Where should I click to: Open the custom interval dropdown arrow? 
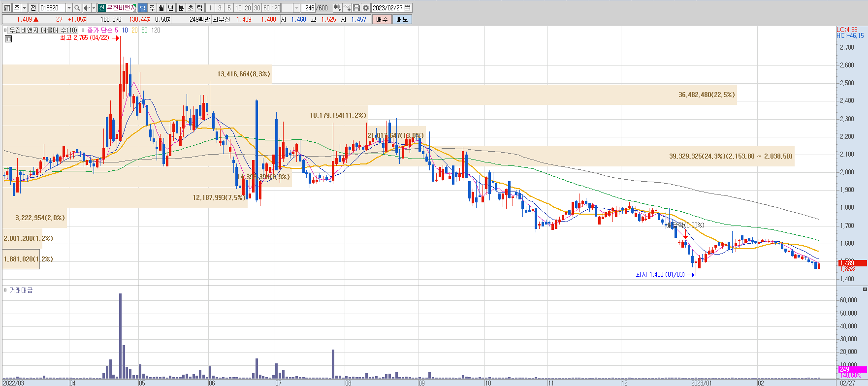coord(296,8)
